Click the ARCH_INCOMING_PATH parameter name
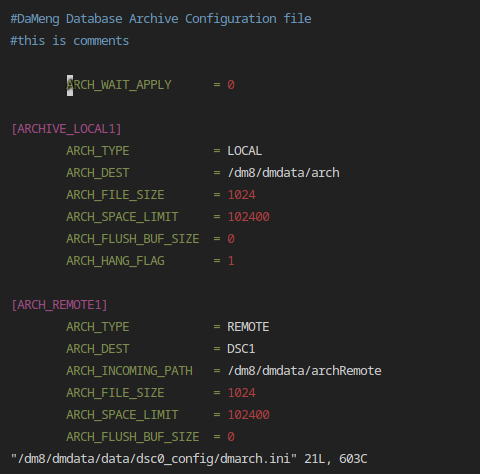Viewport: 480px width, 474px height. pos(129,371)
